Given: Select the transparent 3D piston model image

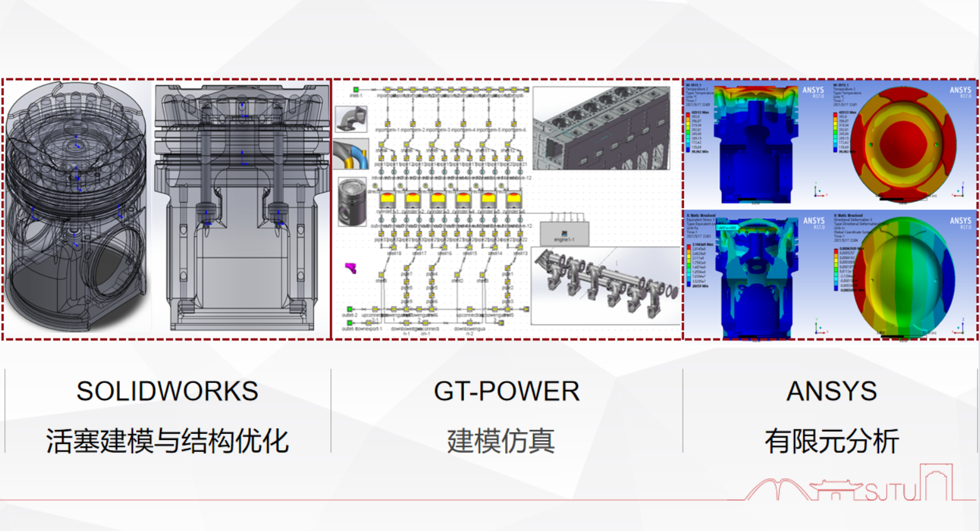Looking at the screenshot, I should [76, 207].
